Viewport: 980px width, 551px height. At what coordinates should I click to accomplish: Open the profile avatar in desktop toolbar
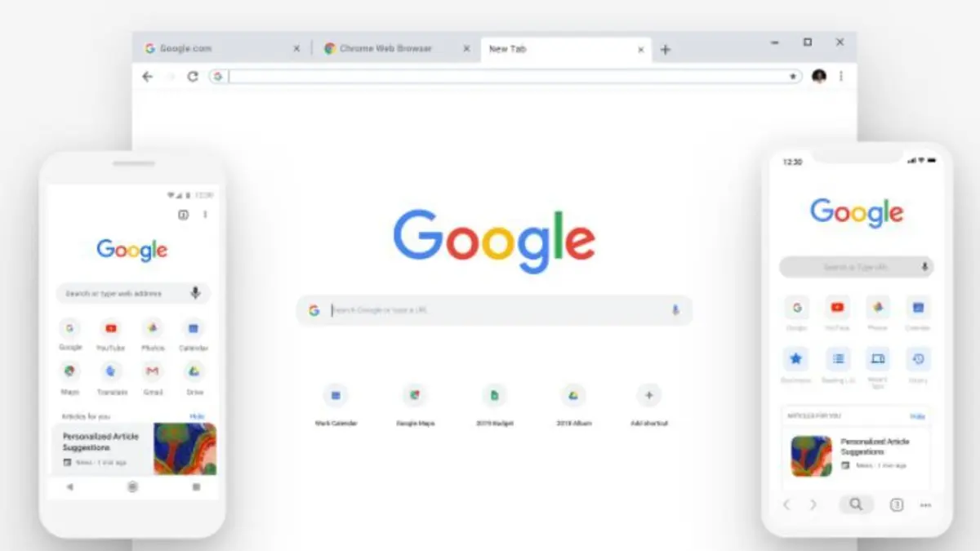click(x=819, y=76)
